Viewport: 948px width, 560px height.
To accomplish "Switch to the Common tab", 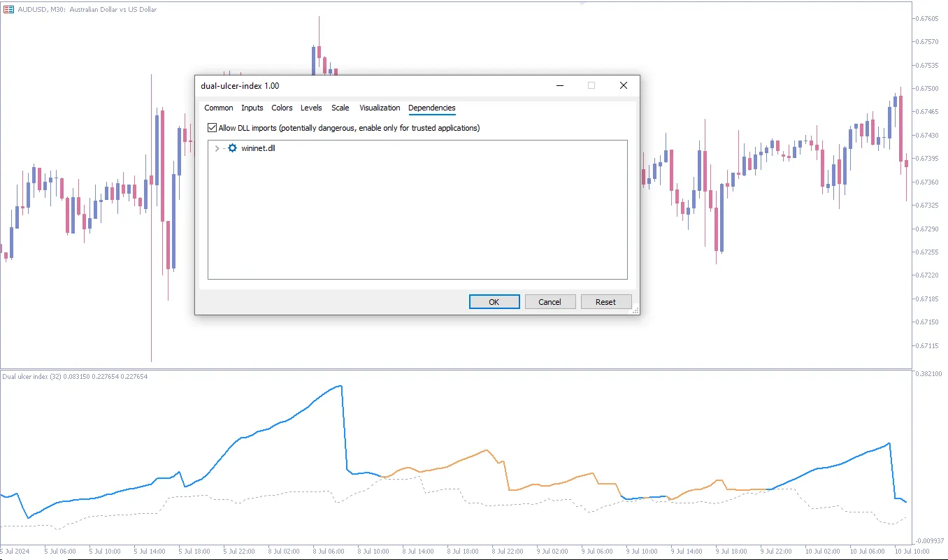I will tap(219, 108).
